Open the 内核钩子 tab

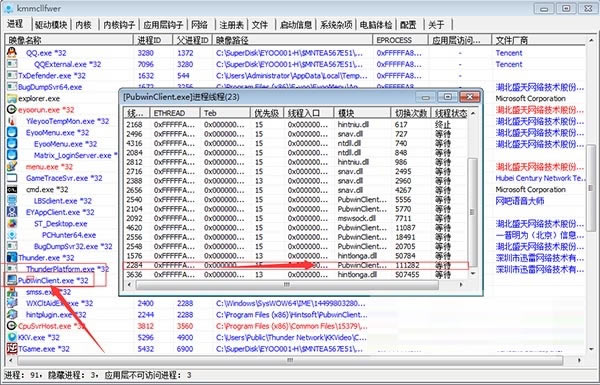119,25
